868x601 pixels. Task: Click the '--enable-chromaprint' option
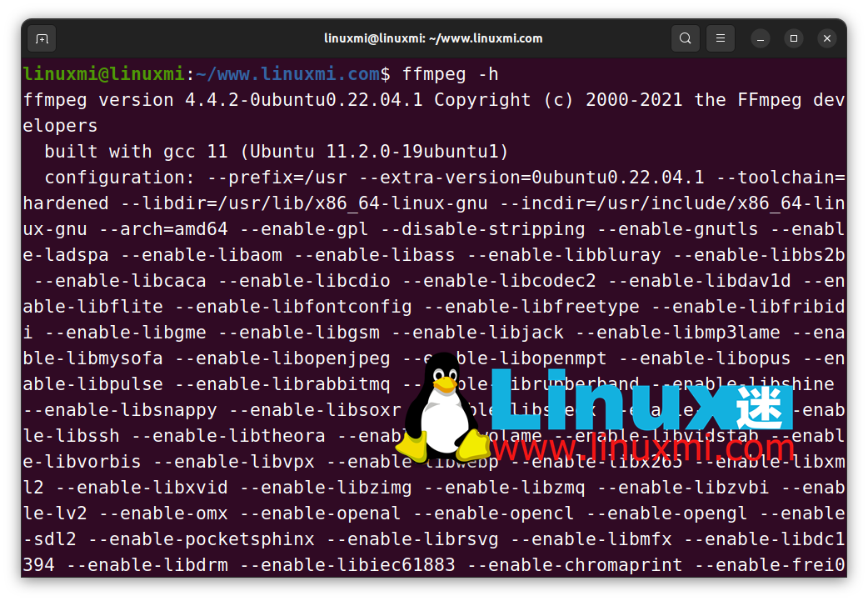[x=575, y=565]
